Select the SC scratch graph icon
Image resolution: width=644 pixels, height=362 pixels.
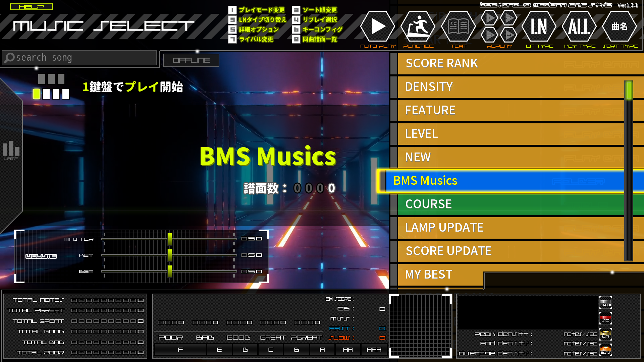[606, 318]
